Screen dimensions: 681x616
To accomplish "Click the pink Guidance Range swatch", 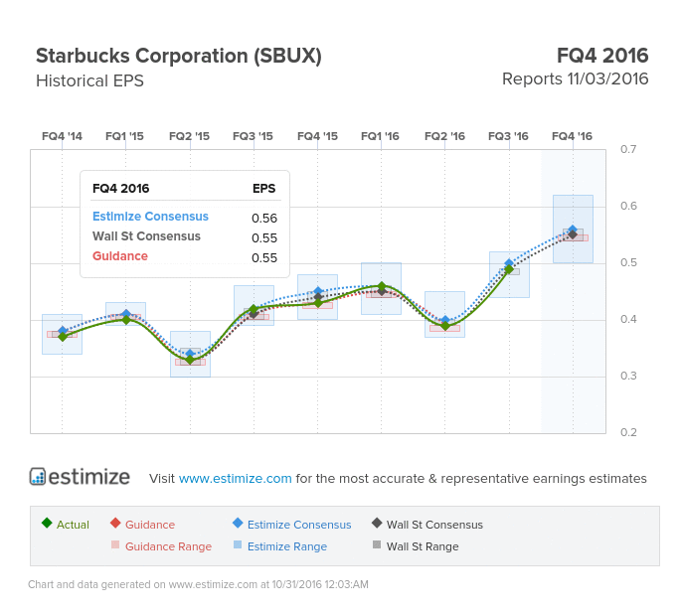I will (x=115, y=544).
